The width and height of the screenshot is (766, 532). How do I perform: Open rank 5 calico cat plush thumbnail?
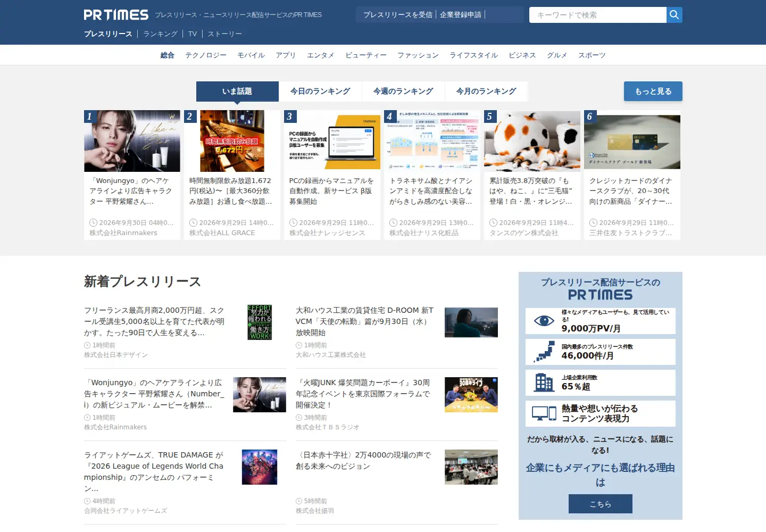point(532,141)
